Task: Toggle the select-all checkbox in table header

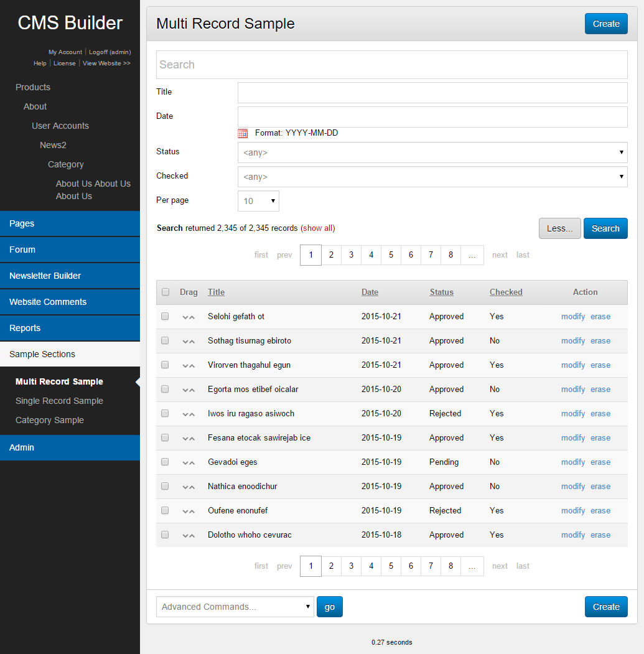Action: [x=166, y=292]
